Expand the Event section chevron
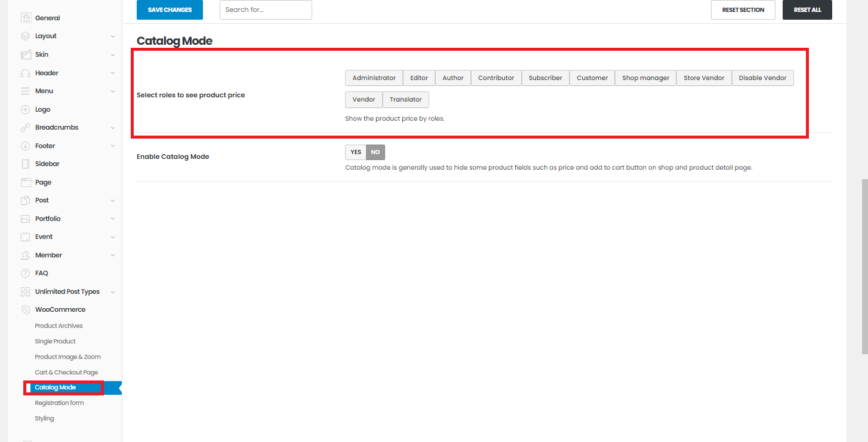This screenshot has height=442, width=868. click(x=113, y=237)
